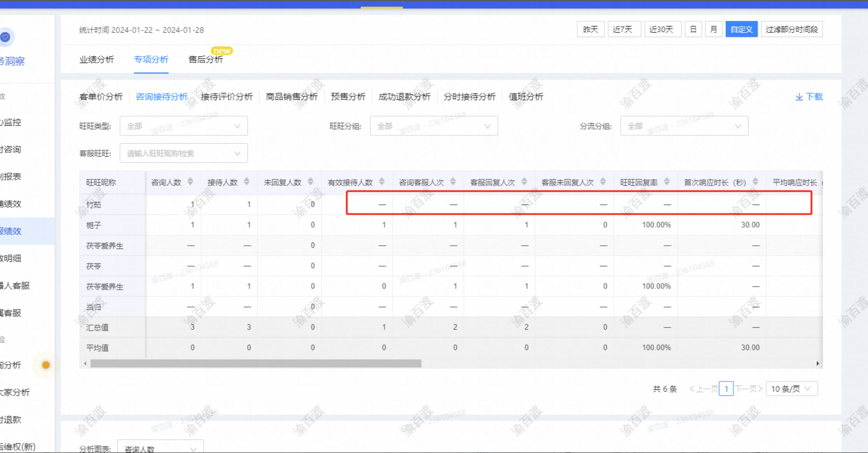Sort table by 接待人数 column icon
868x453 pixels.
pyautogui.click(x=247, y=181)
